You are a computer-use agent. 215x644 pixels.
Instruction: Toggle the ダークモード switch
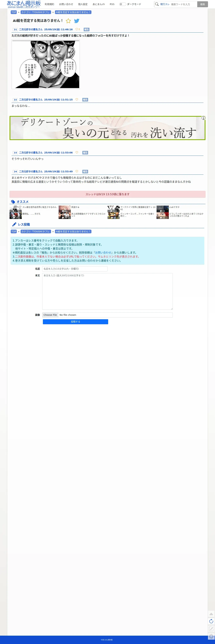[x=123, y=4]
